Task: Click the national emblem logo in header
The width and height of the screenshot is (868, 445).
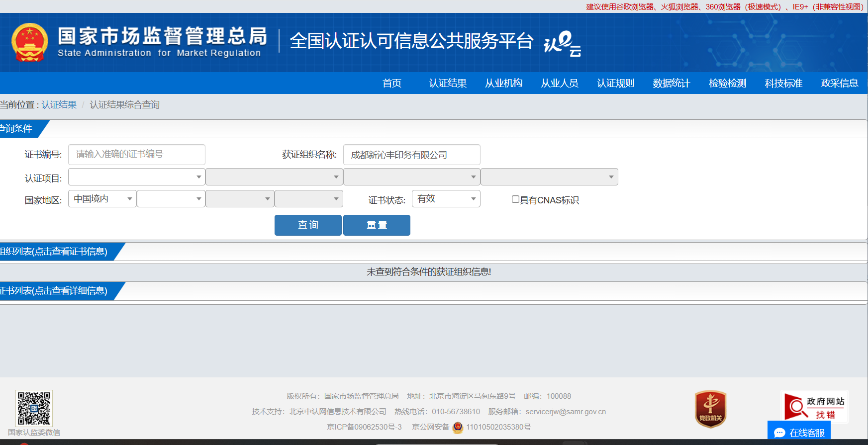Action: (x=30, y=42)
